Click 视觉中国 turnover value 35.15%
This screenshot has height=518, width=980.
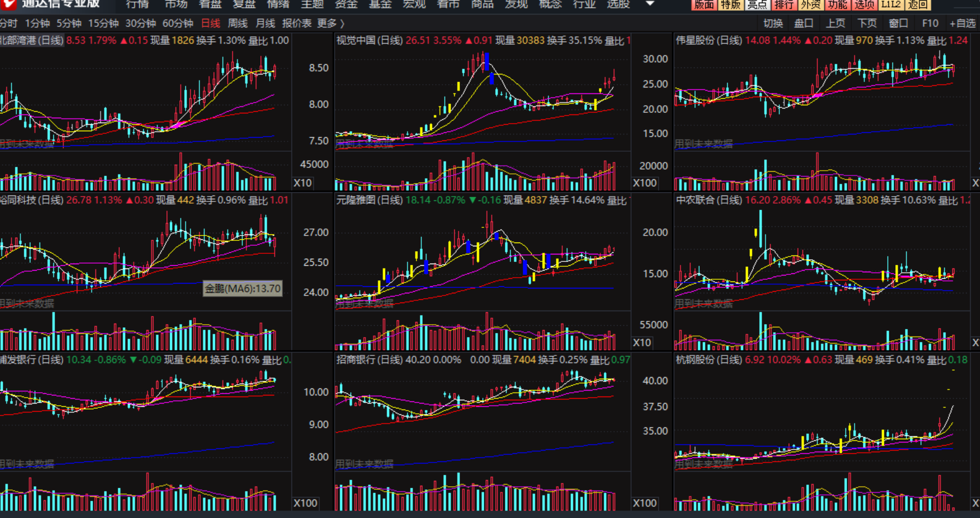(x=586, y=41)
